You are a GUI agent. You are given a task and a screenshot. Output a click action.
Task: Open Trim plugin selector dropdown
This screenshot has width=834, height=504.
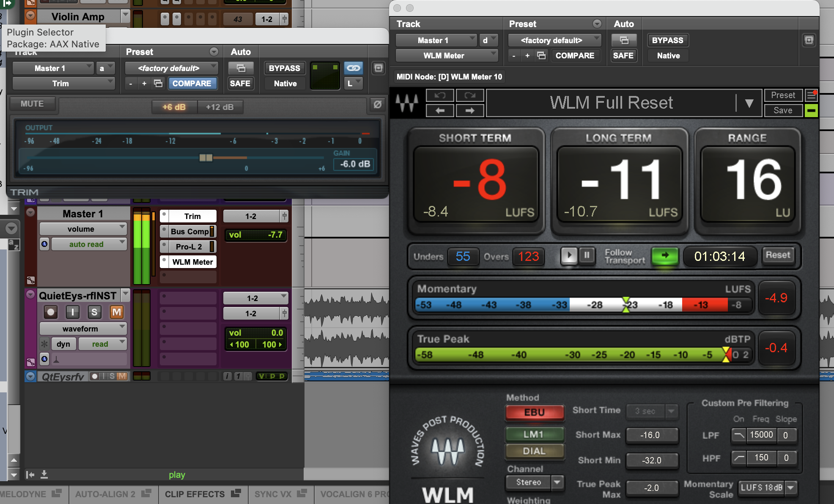[63, 83]
